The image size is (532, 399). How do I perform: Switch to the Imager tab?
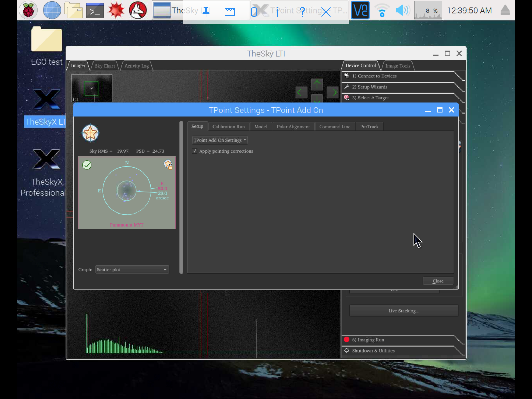tap(78, 65)
